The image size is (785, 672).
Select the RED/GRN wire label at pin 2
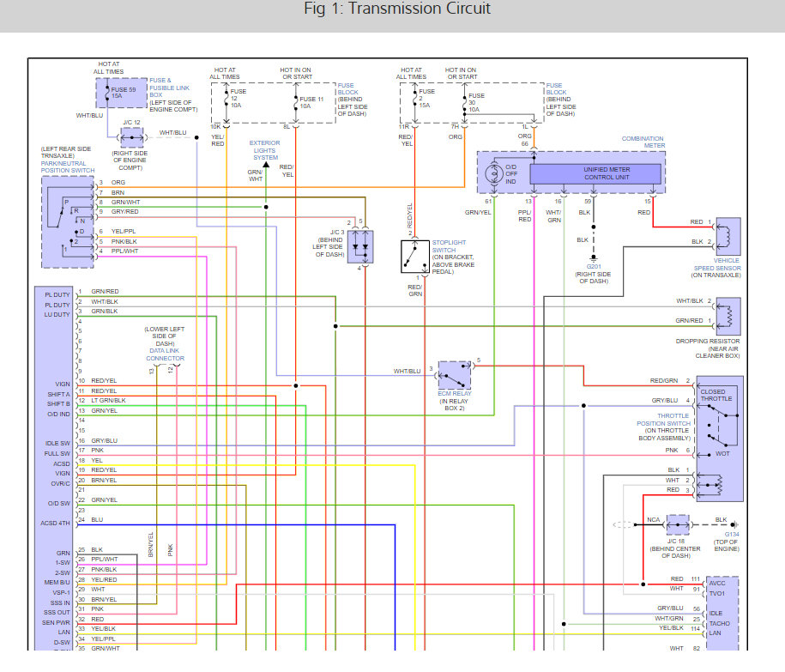664,381
